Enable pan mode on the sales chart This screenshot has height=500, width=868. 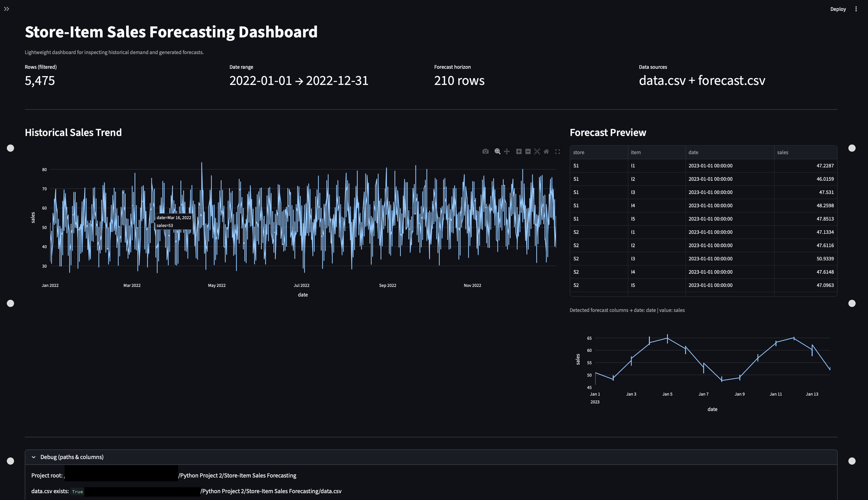(x=507, y=151)
